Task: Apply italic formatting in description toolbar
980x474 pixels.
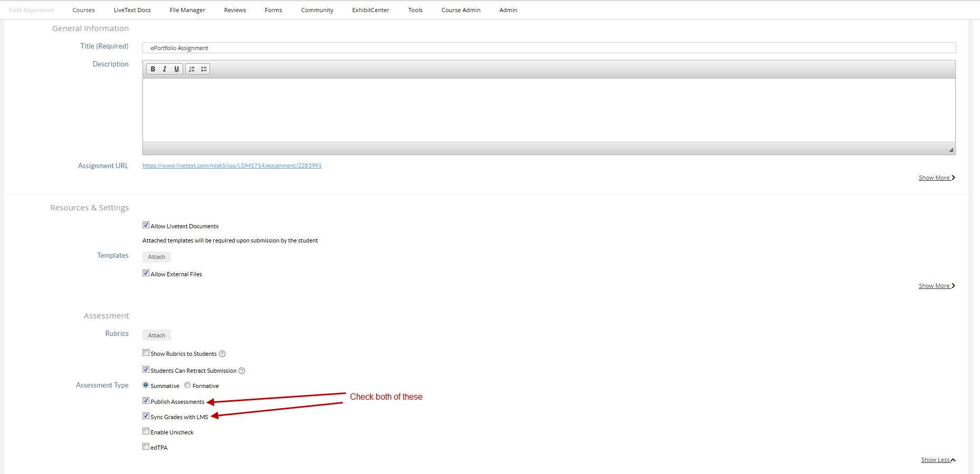Action: click(x=165, y=69)
